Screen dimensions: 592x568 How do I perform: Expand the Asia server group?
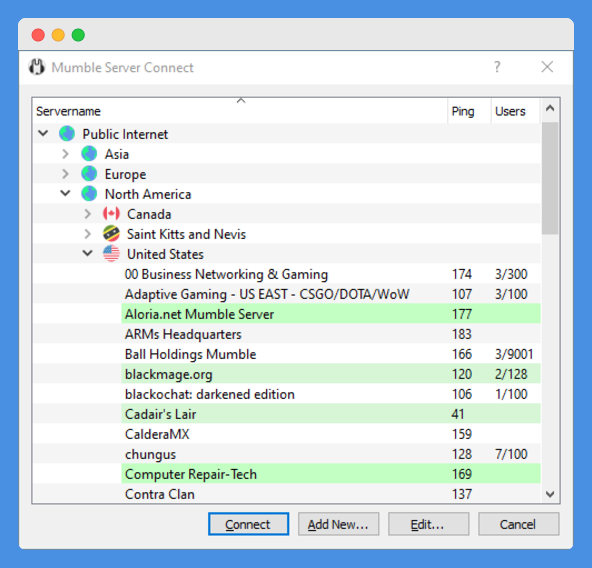tap(65, 154)
